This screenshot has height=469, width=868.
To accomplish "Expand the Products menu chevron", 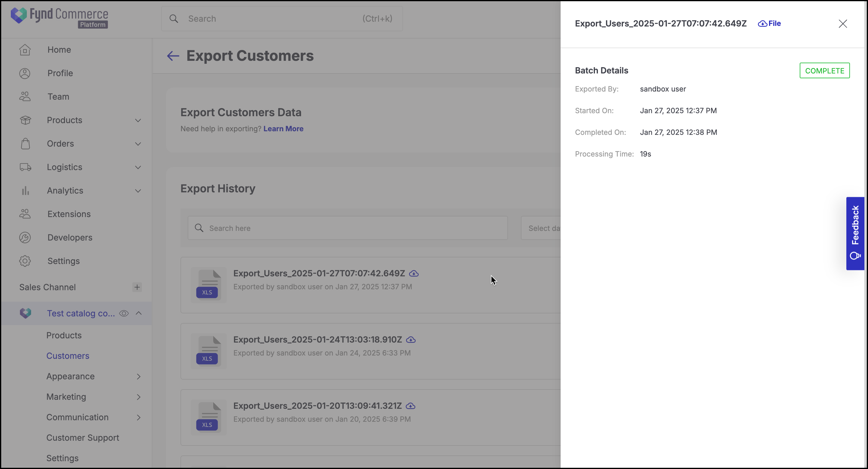I will click(138, 120).
